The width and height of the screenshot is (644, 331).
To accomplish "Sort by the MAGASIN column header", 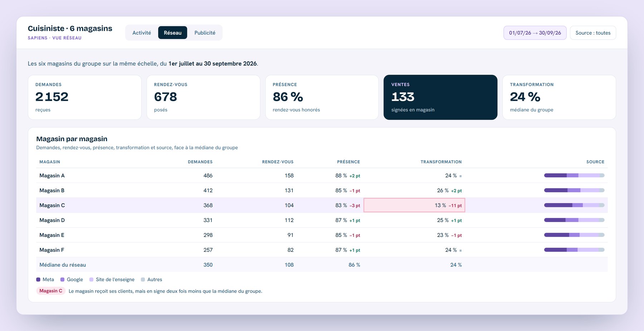I will [x=50, y=162].
